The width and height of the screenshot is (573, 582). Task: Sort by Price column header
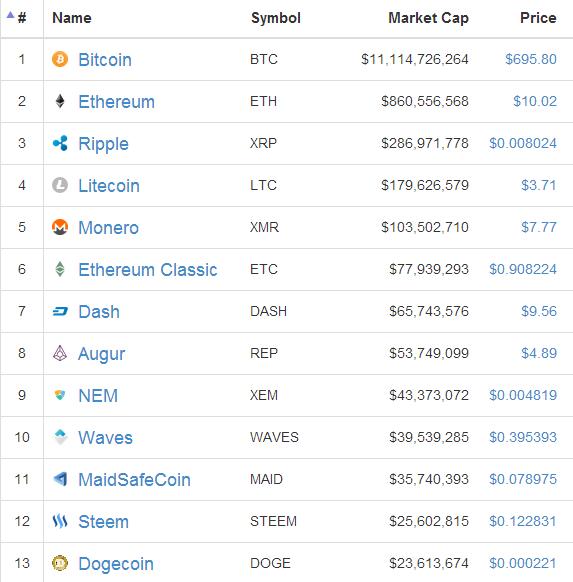coord(538,18)
